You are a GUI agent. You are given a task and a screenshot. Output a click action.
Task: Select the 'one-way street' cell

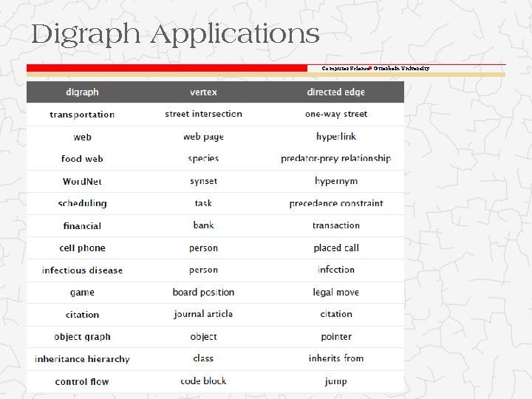tap(336, 115)
